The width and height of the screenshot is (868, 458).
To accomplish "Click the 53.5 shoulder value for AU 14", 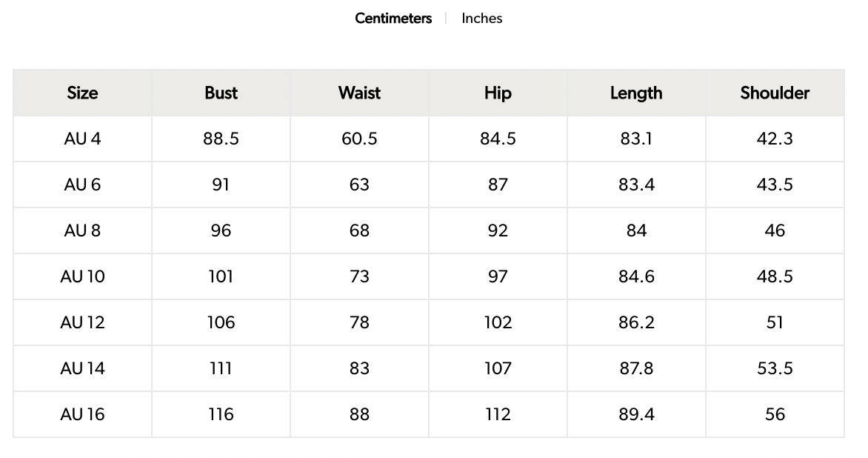I will click(775, 368).
